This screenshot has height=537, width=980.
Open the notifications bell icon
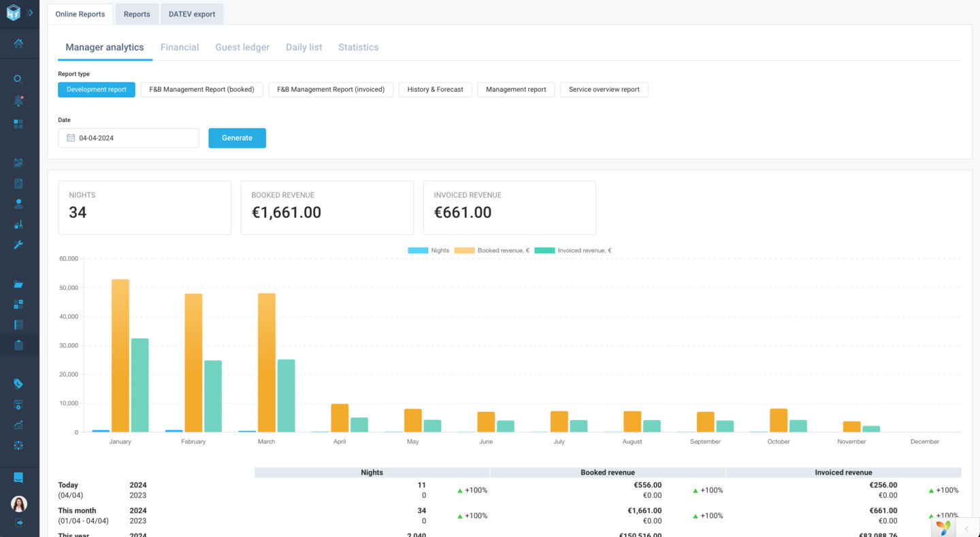coord(18,101)
